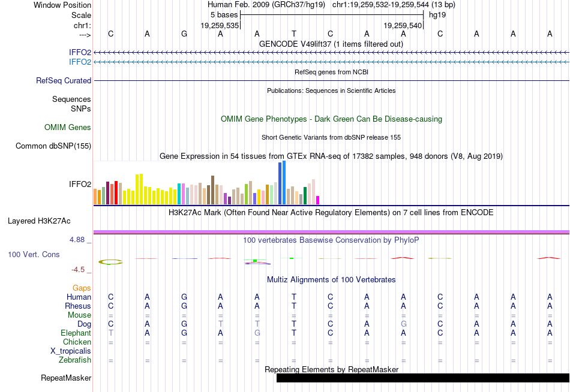Click the Scale label

[x=81, y=15]
